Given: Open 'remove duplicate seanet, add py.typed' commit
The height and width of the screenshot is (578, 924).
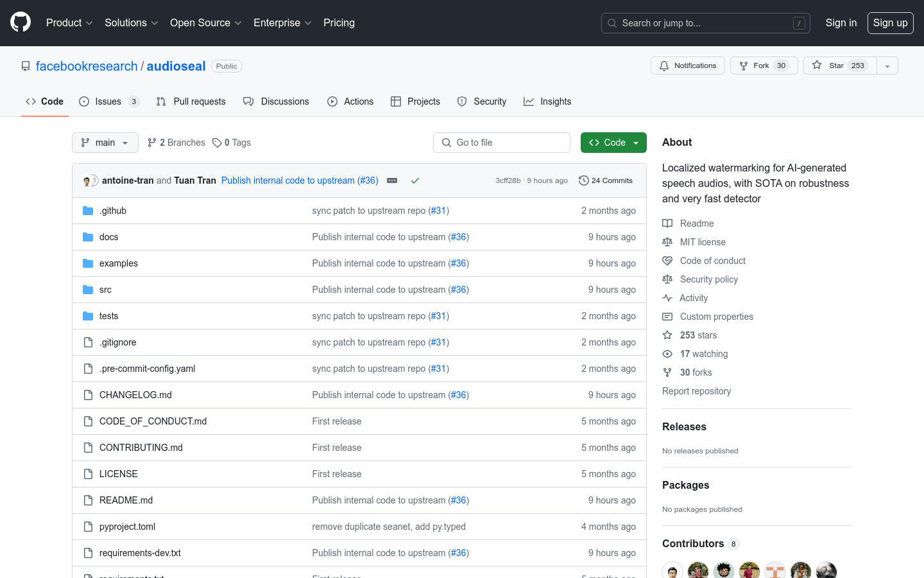Looking at the screenshot, I should click(389, 527).
